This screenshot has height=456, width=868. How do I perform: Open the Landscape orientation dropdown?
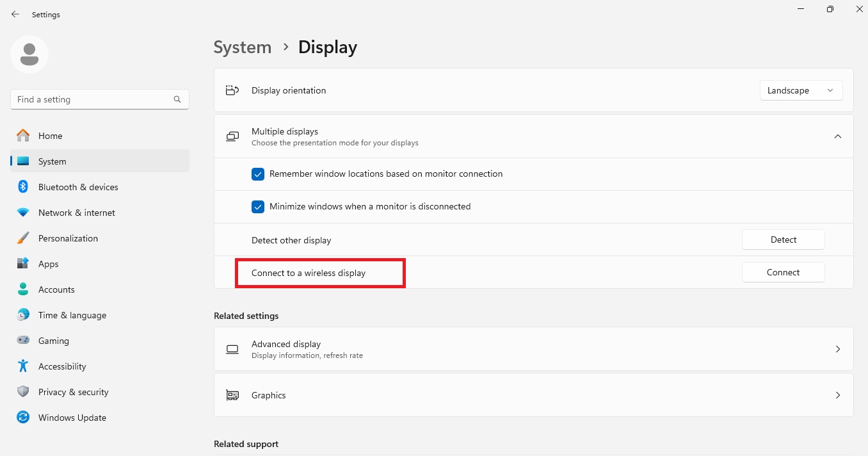[x=801, y=90]
